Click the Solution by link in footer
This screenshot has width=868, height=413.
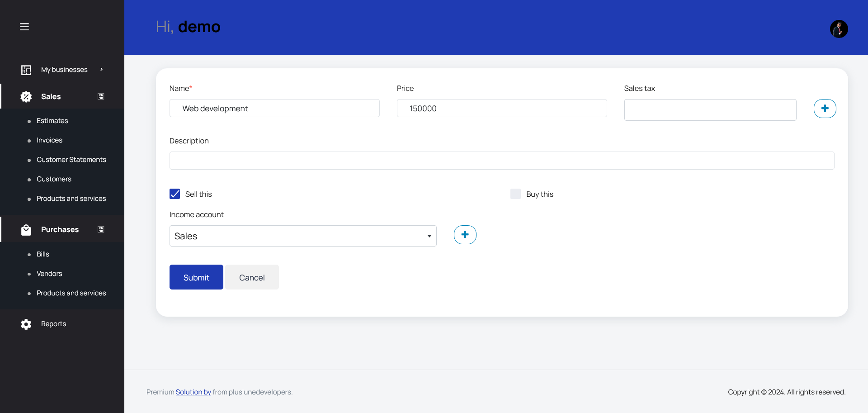(193, 392)
